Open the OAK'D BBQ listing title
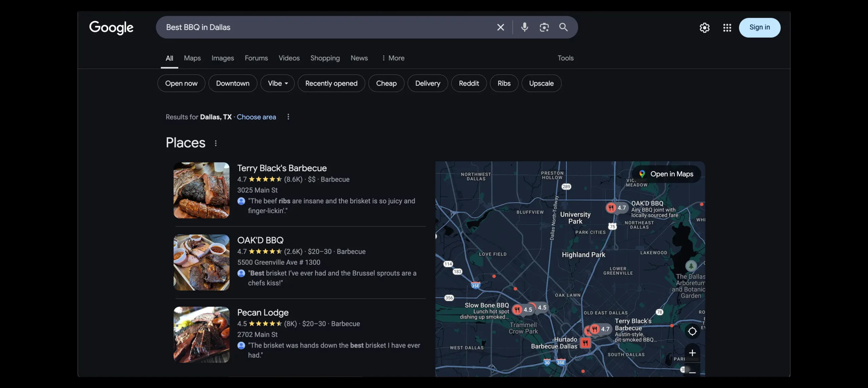This screenshot has height=388, width=868. [x=260, y=240]
